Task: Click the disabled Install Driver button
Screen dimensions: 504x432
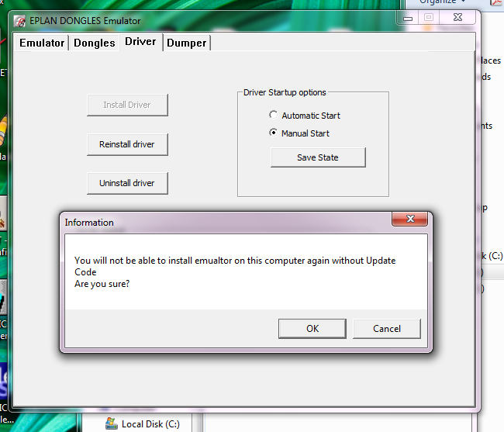Action: point(127,105)
